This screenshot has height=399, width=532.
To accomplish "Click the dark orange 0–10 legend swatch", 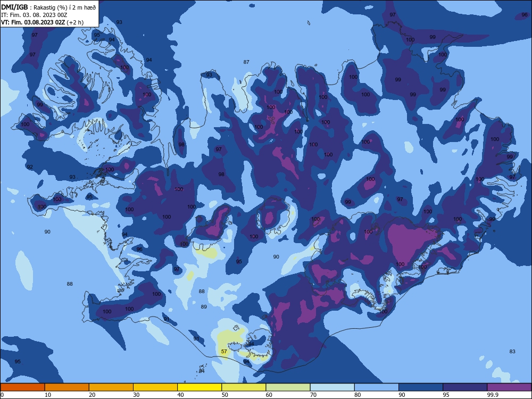I will 22,387.
